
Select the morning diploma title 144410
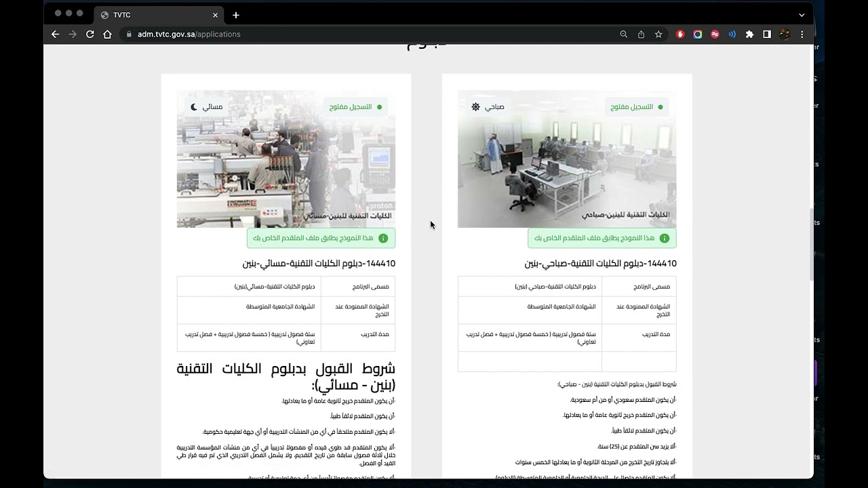click(600, 263)
